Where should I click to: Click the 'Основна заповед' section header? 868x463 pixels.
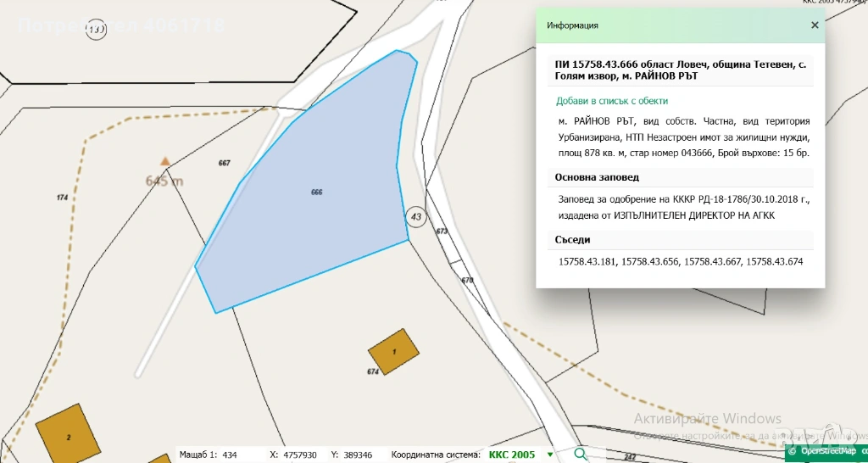click(597, 177)
